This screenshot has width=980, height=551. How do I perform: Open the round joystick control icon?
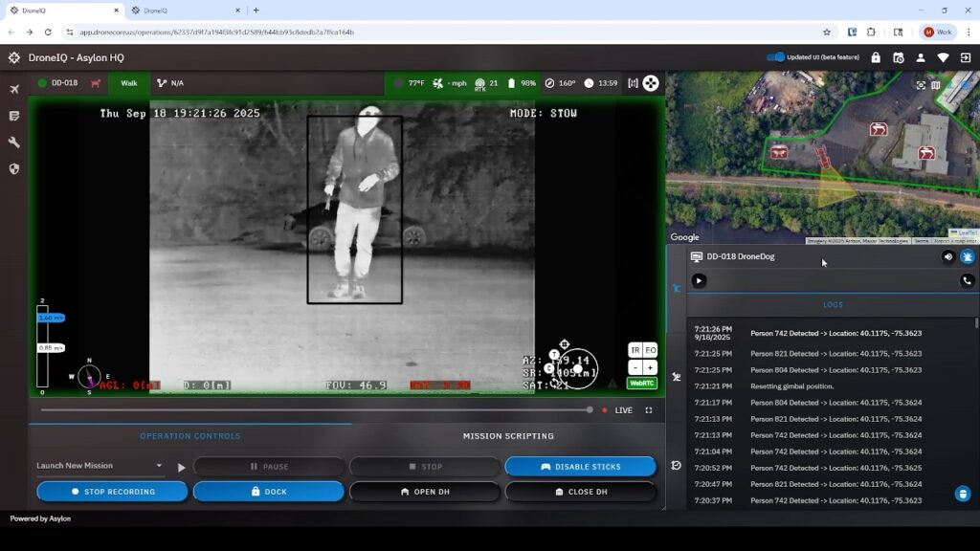click(x=651, y=83)
